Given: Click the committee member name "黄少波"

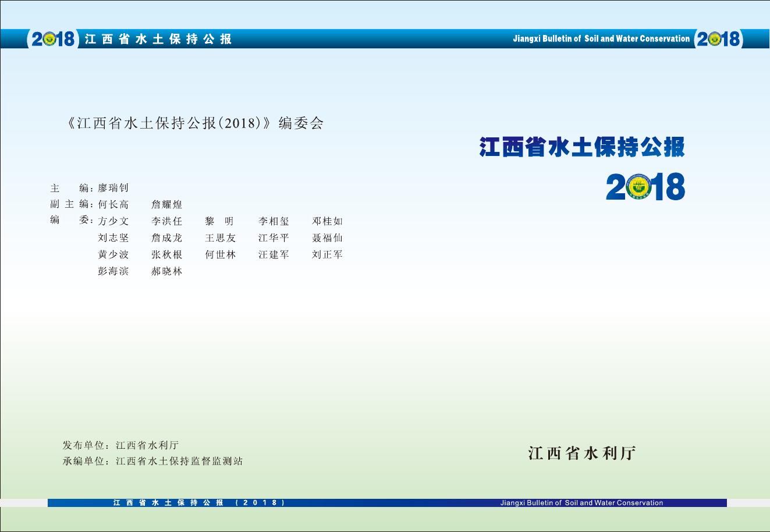Looking at the screenshot, I should point(113,254).
